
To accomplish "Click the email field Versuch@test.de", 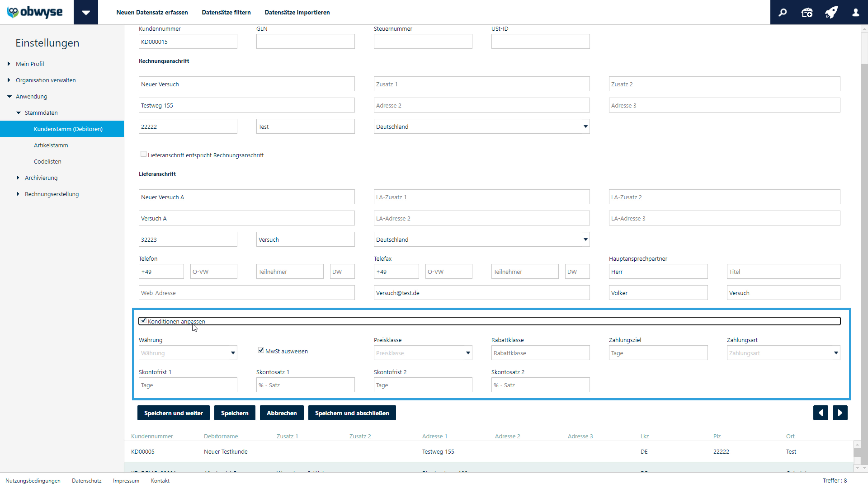I will 481,293.
